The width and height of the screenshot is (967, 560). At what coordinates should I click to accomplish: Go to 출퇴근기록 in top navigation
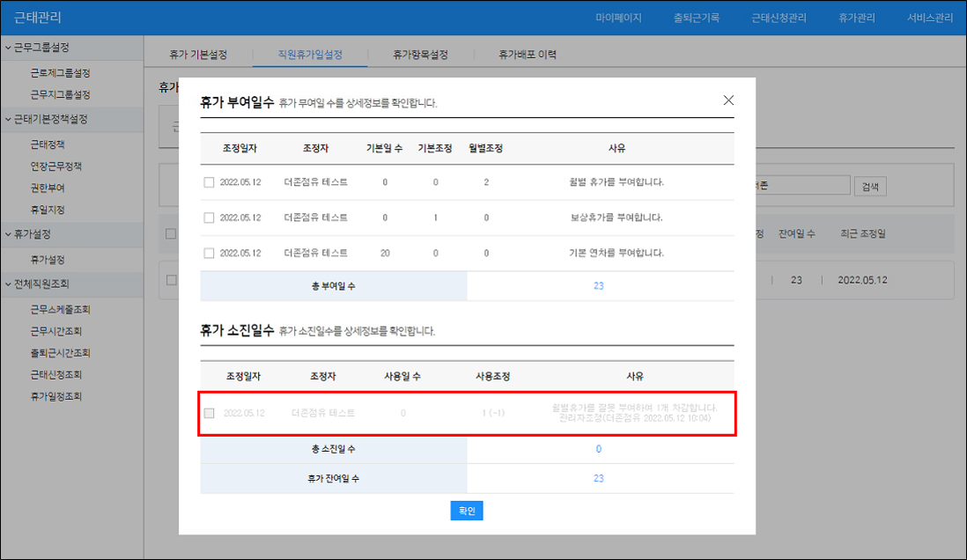[696, 18]
